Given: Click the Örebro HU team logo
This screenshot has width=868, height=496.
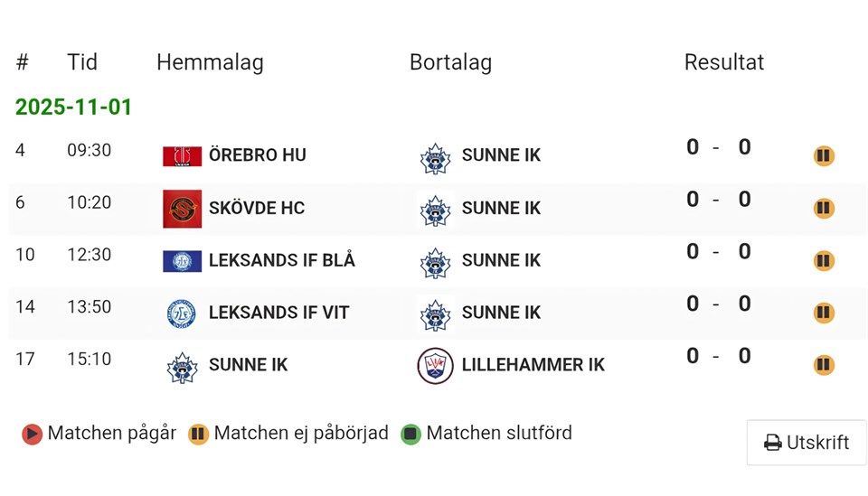Looking at the screenshot, I should [x=182, y=156].
